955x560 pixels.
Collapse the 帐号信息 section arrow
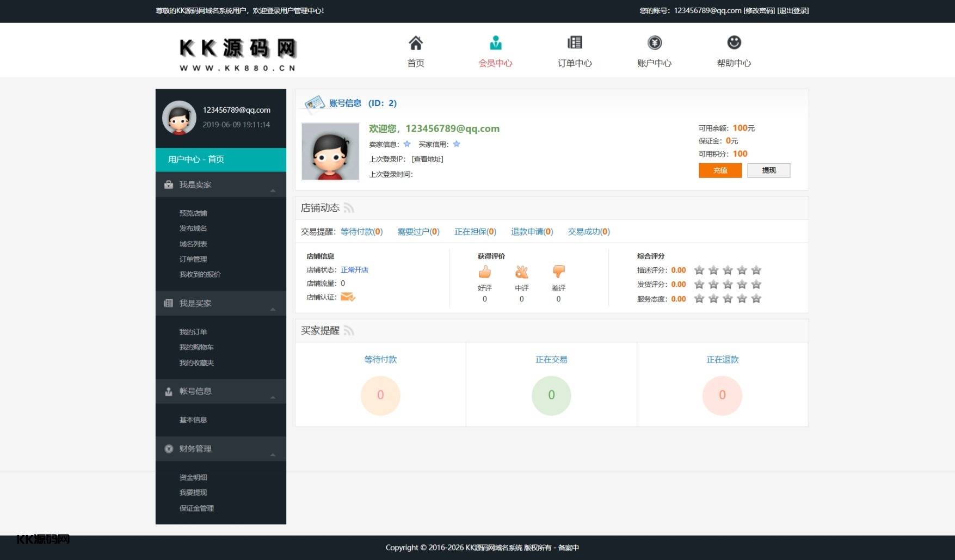[273, 398]
